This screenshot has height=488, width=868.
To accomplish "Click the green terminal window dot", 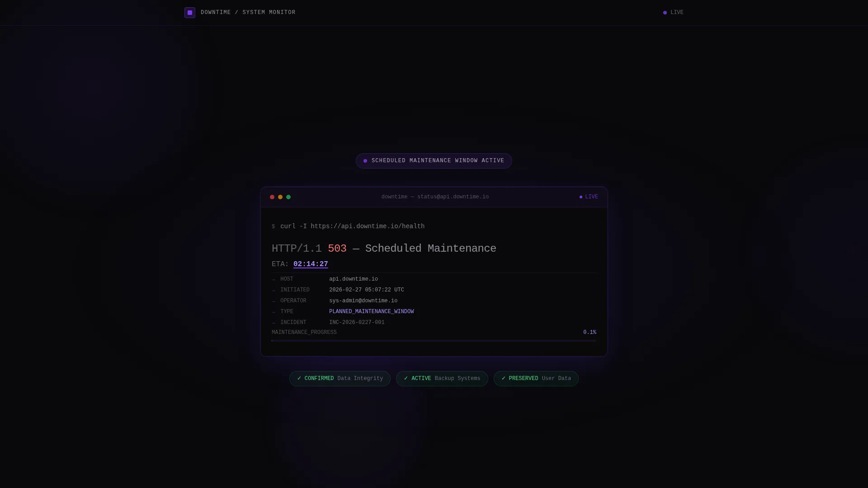I will coord(288,197).
